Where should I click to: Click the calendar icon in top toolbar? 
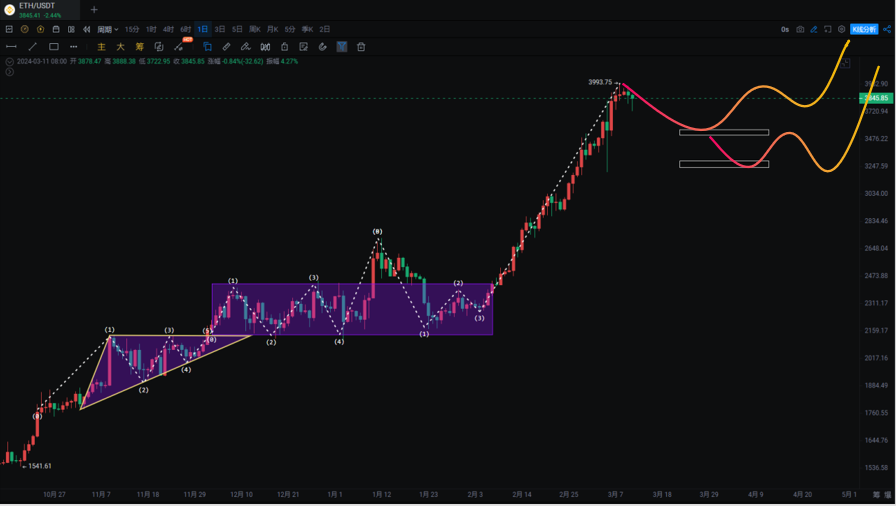(x=56, y=29)
